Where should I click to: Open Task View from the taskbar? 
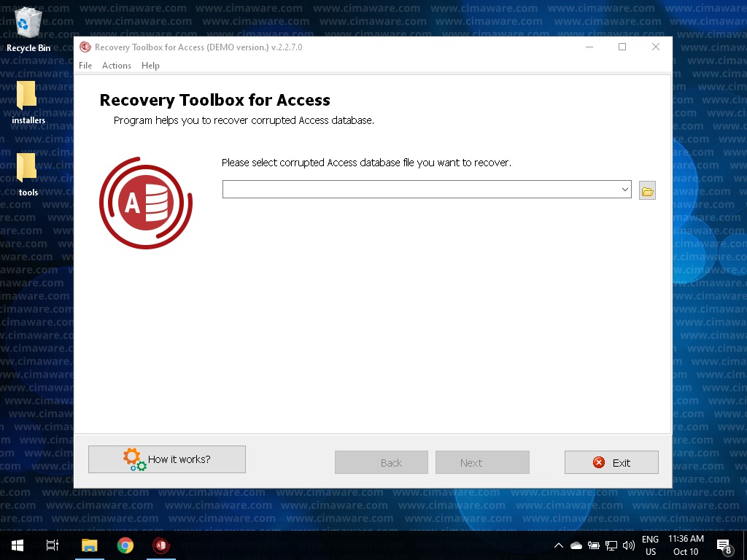[53, 545]
